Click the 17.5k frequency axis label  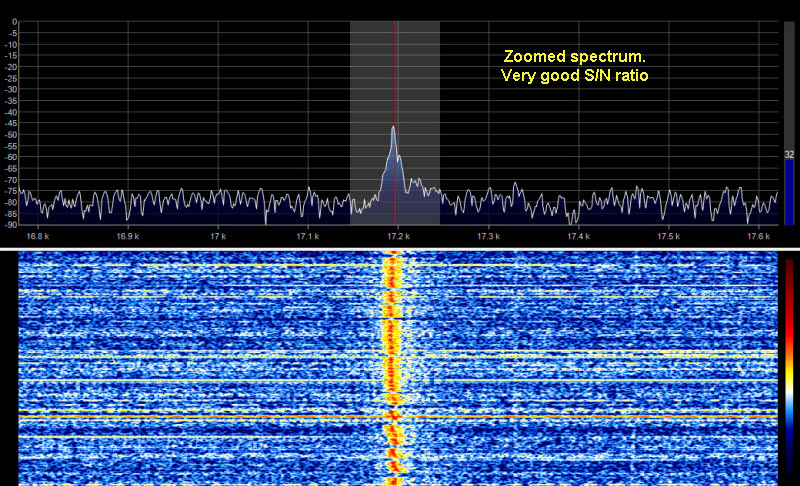(x=668, y=236)
